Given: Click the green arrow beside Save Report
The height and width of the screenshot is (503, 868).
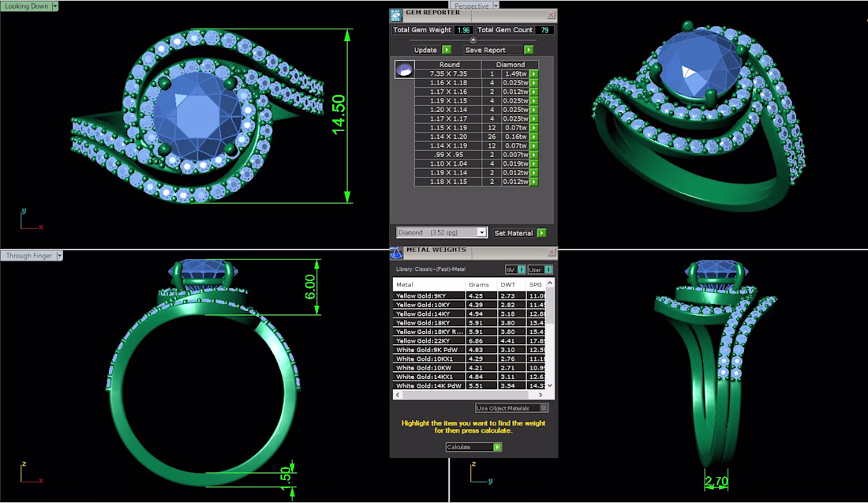Looking at the screenshot, I should pyautogui.click(x=529, y=50).
